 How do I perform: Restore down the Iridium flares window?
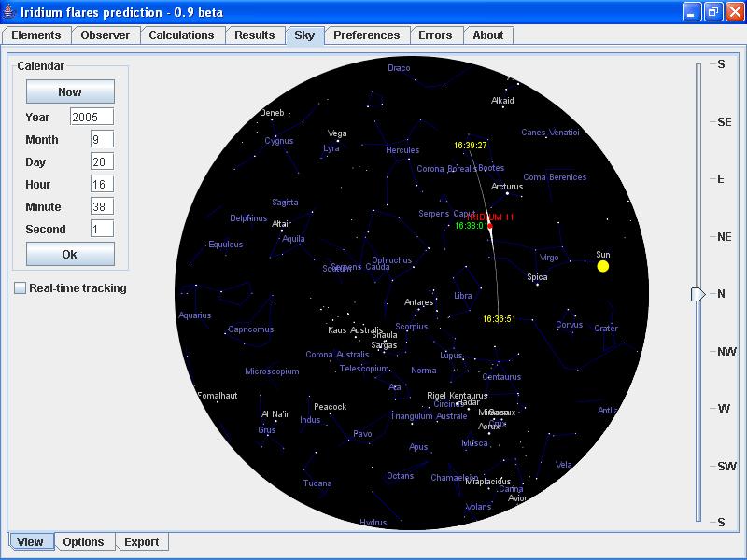[713, 11]
